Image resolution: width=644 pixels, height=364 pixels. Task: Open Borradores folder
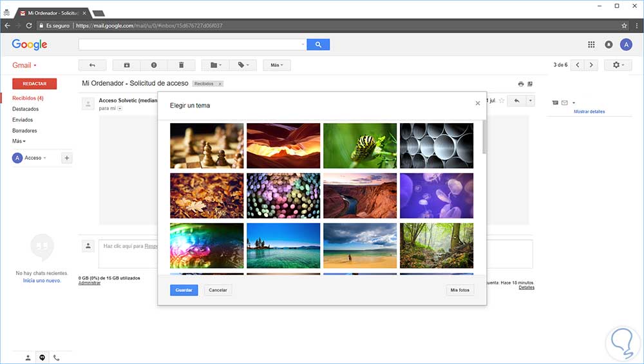[24, 131]
